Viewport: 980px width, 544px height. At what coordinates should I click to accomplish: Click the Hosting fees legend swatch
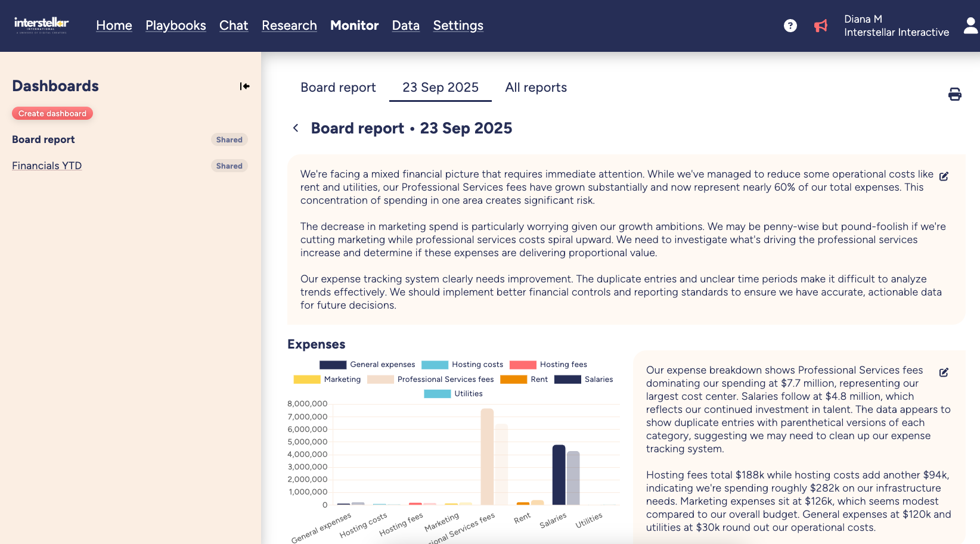(523, 365)
